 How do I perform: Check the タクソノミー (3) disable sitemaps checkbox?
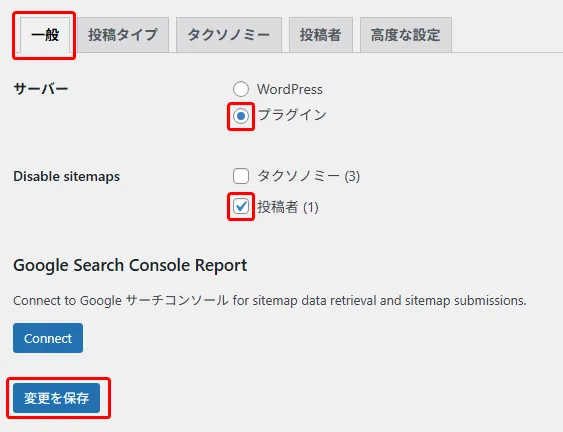pyautogui.click(x=241, y=176)
